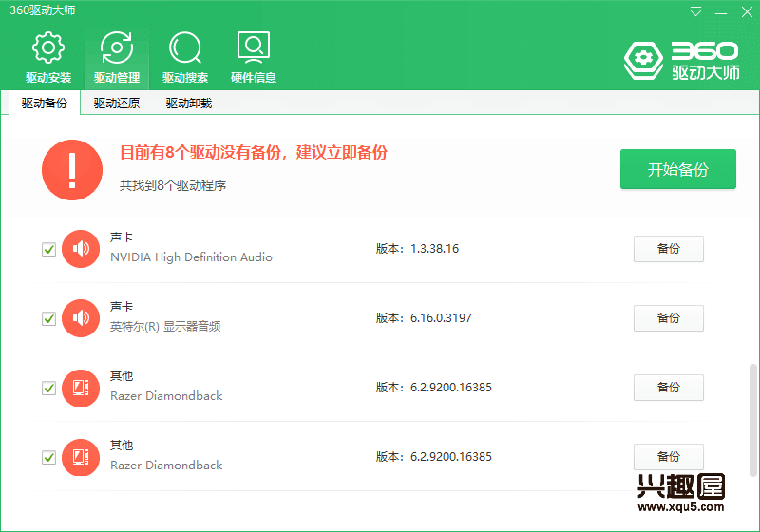Backup the 英特尔(R) 显示器音频 driver
This screenshot has height=532, width=760.
(x=668, y=318)
